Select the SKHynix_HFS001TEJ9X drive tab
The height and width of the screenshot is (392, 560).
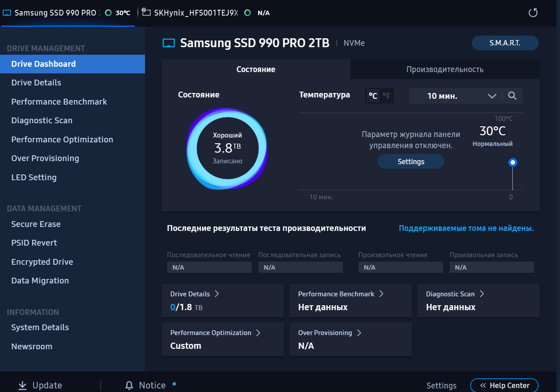click(205, 13)
